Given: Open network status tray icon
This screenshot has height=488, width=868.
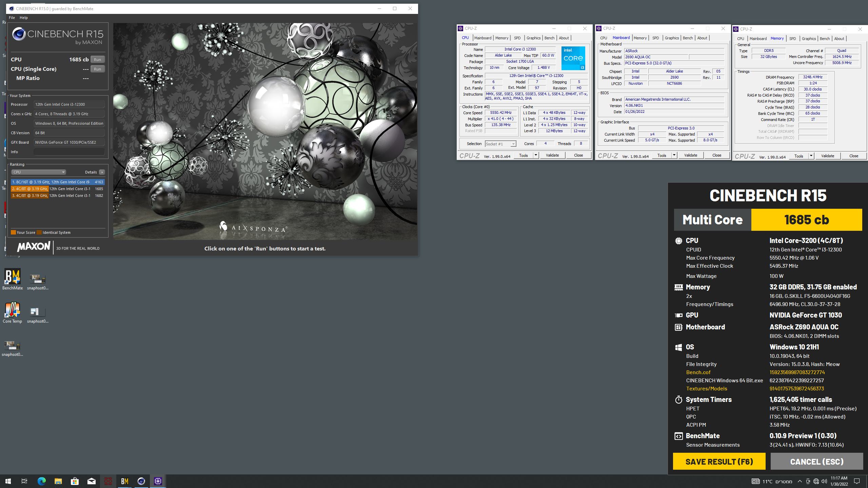Looking at the screenshot, I should 816,481.
